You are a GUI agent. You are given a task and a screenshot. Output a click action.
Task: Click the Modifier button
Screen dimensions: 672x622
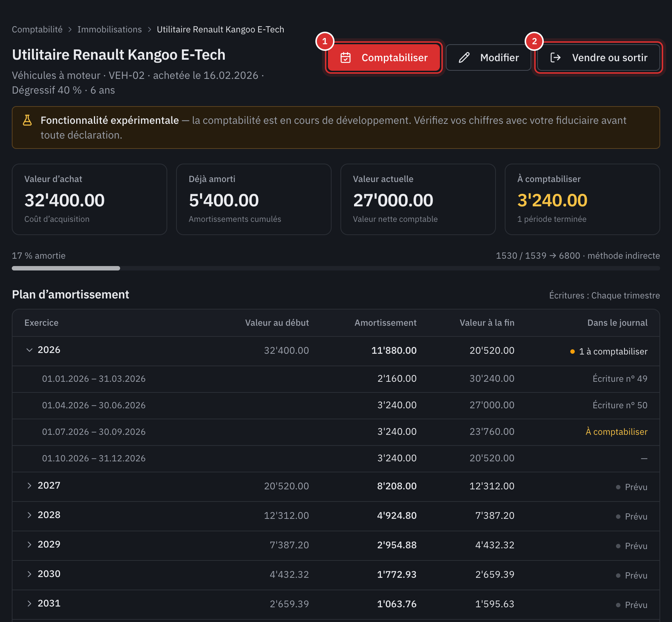(x=489, y=57)
